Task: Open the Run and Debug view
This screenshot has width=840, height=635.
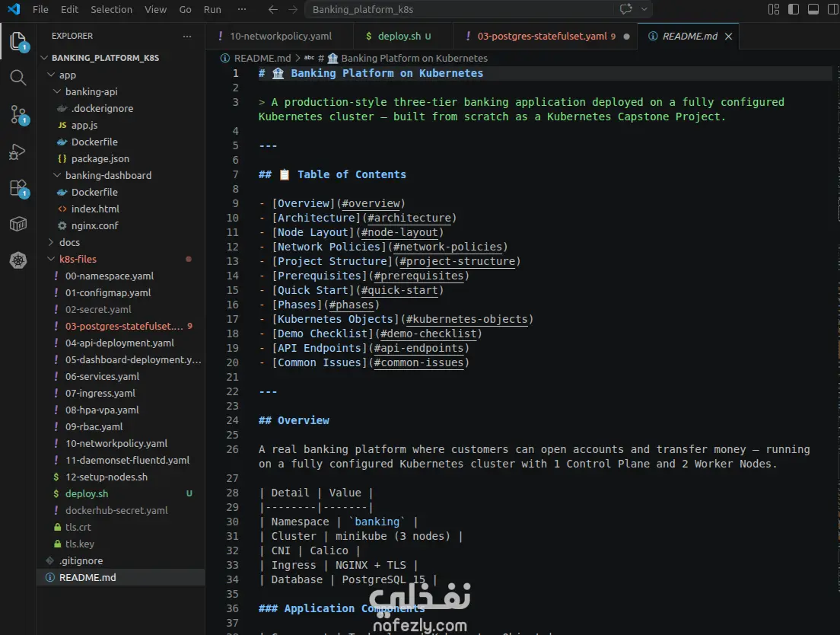Action: click(17, 152)
